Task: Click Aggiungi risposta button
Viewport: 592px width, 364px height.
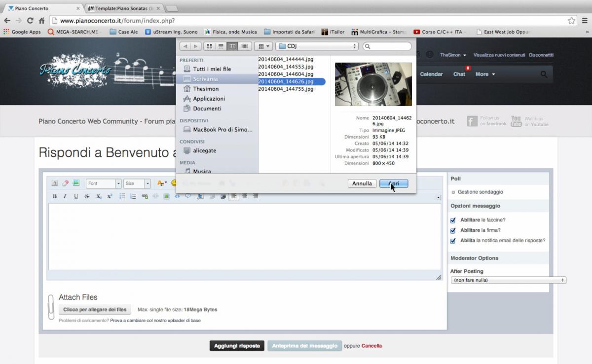Action: coord(237,346)
